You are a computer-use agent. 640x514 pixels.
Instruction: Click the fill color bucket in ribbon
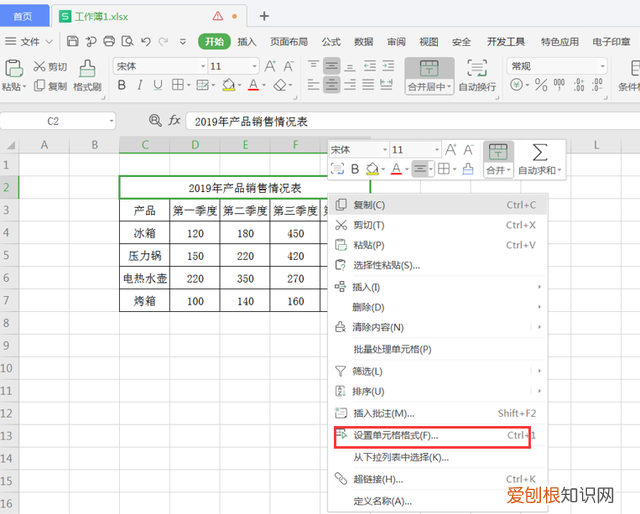point(229,85)
